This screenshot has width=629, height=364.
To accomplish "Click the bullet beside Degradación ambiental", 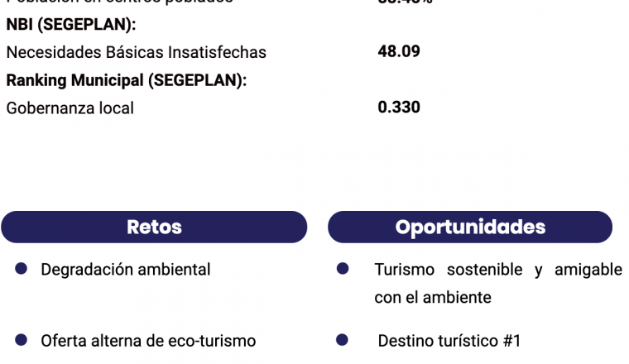I will click(21, 269).
